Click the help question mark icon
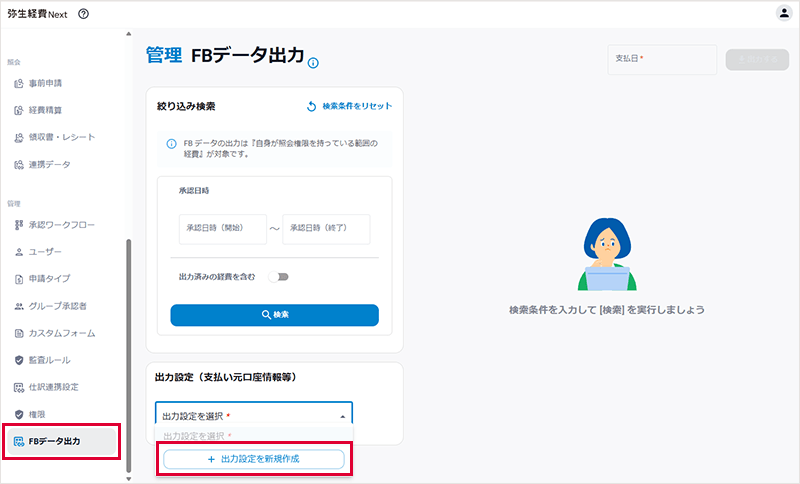This screenshot has height=484, width=800. 83,13
